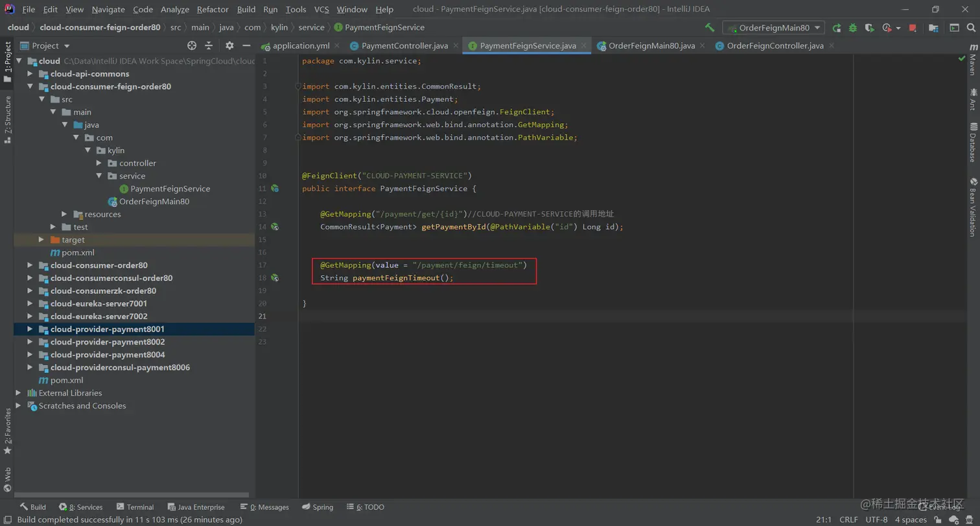Viewport: 980px width, 526px height.
Task: Hide the Project panel with minus icon
Action: coord(246,45)
